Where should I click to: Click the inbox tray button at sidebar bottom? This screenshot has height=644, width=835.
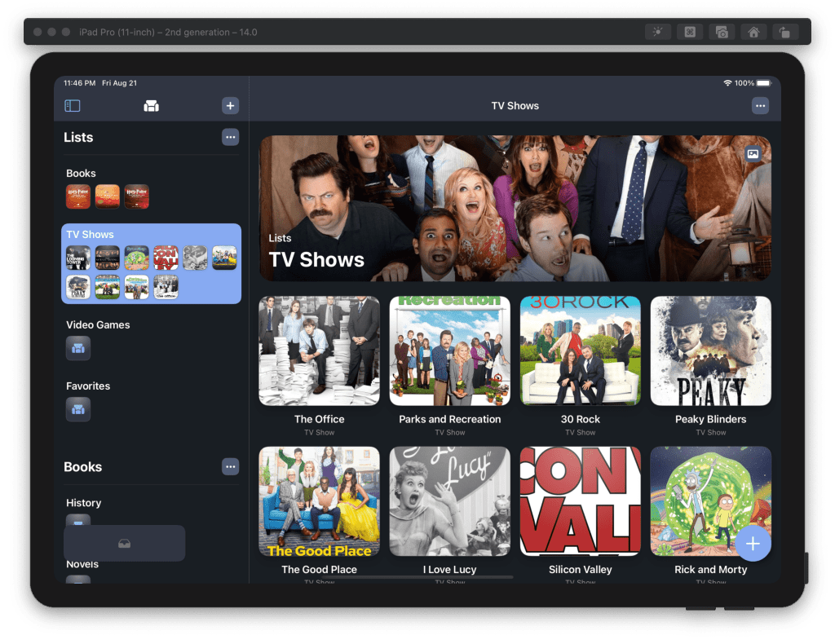point(124,544)
